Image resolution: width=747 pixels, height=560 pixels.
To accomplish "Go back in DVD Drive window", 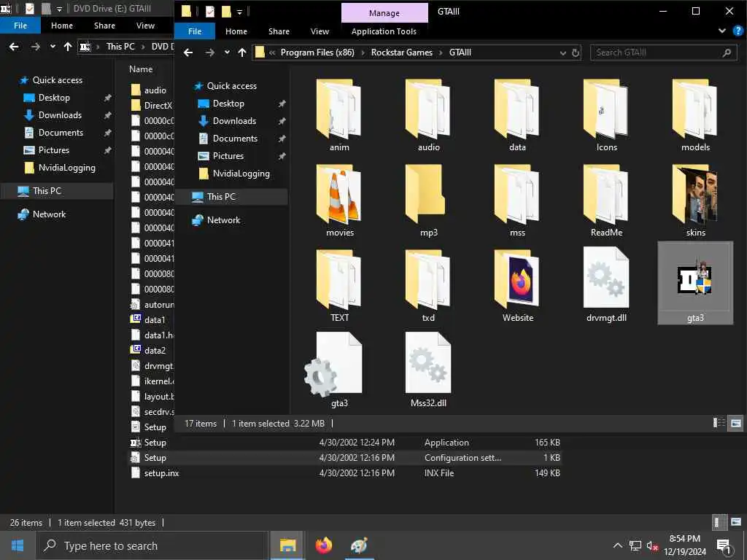I will (14, 47).
